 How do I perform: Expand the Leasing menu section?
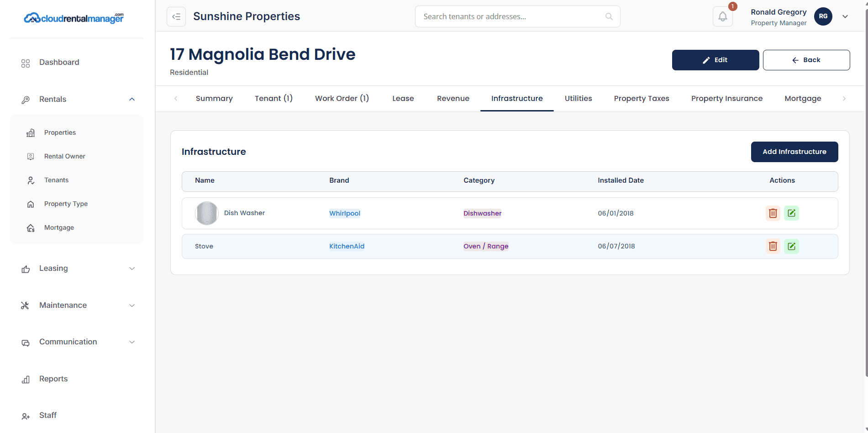tap(132, 269)
